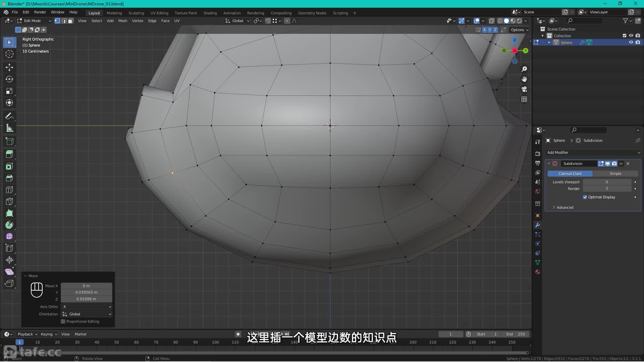This screenshot has height=362, width=644.
Task: Switch to the Modeling workspace tab
Action: click(x=114, y=13)
